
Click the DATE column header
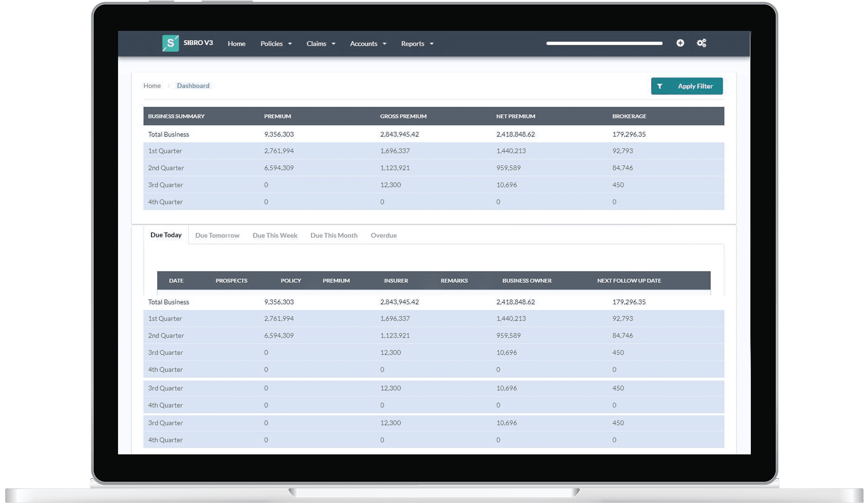(x=176, y=281)
